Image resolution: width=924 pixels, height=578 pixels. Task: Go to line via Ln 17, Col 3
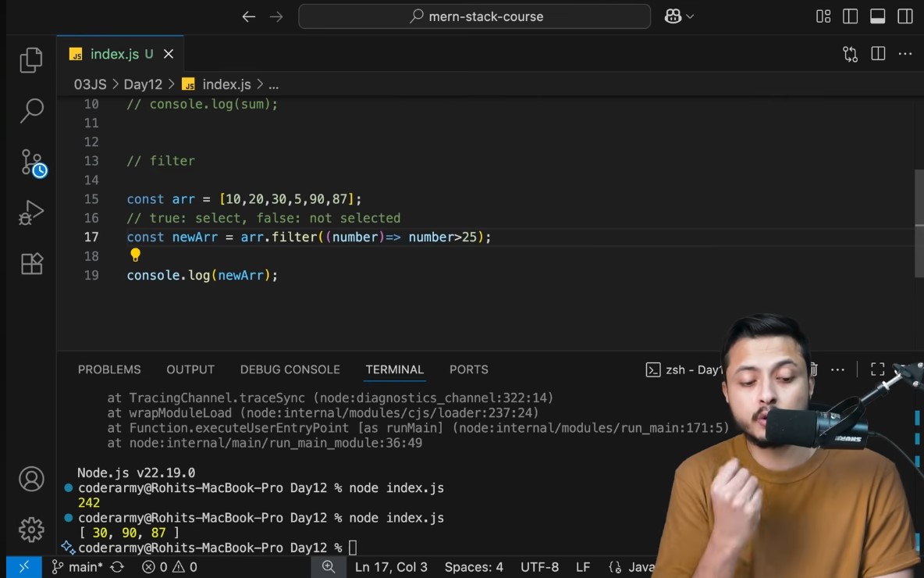coord(391,567)
